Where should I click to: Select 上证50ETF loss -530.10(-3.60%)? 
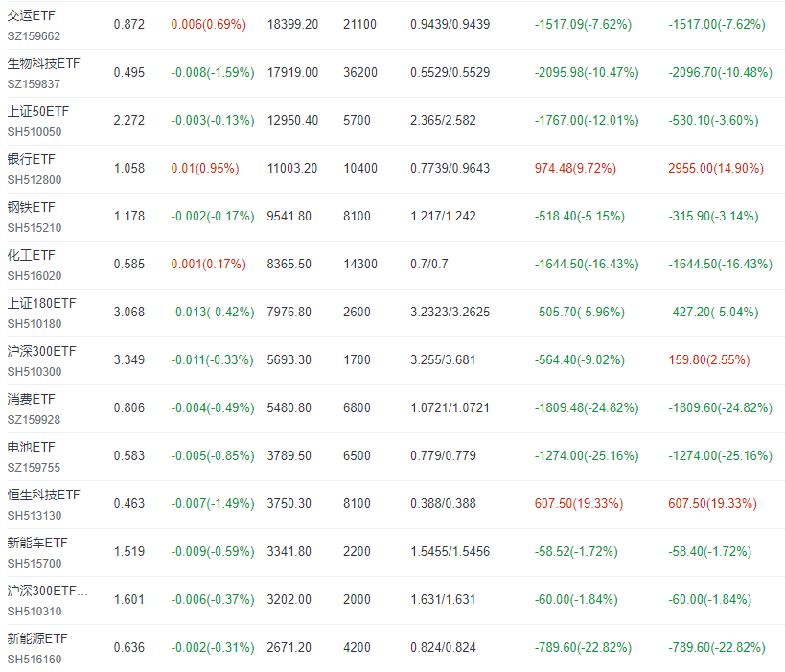point(713,121)
